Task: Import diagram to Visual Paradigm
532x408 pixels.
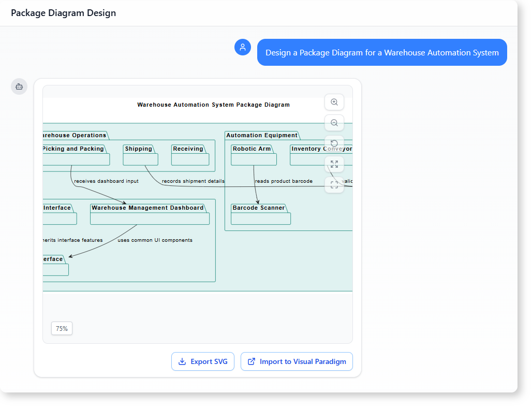Action: [297, 361]
